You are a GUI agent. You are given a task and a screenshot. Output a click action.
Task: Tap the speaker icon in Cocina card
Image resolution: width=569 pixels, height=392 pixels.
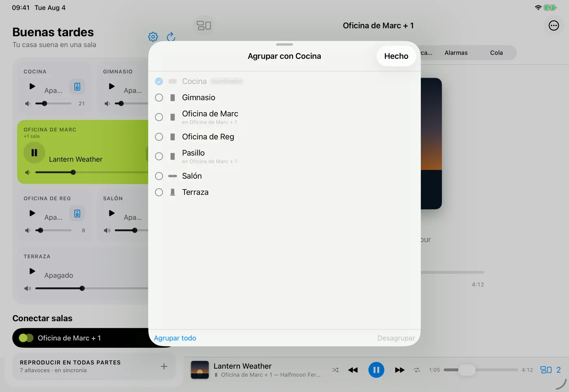click(x=77, y=87)
